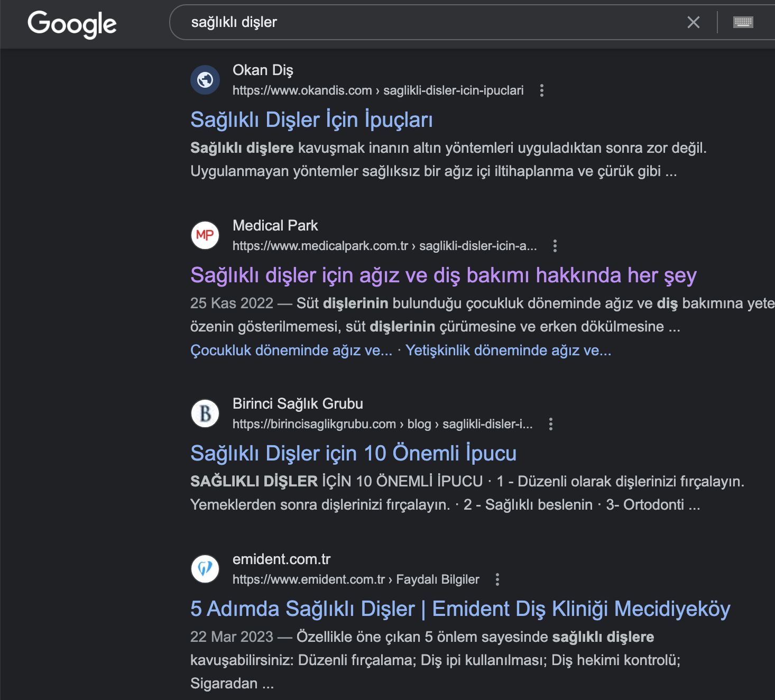Viewport: 775px width, 700px height.
Task: Open sitelink "Çocukluk döneminde ağız ve..."
Action: point(291,350)
